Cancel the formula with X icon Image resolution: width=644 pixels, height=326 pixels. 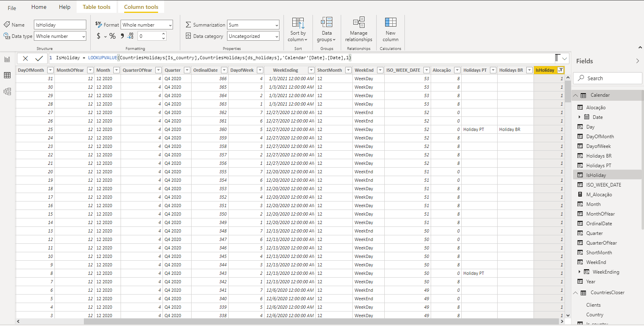tap(25, 58)
